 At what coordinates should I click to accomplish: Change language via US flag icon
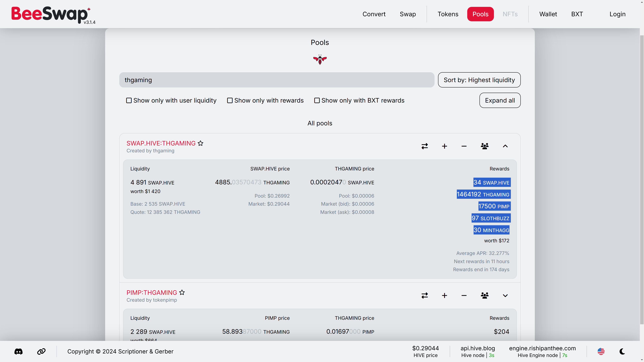coord(601,351)
